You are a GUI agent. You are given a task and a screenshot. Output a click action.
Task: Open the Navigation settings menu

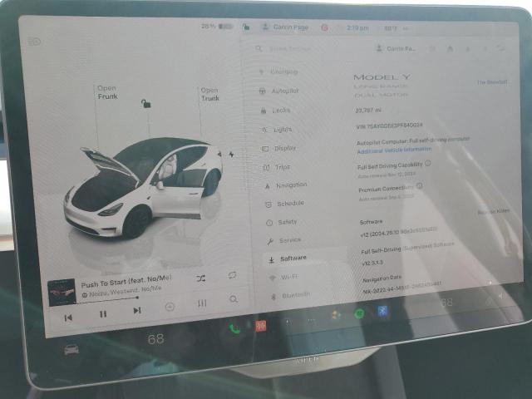point(286,185)
